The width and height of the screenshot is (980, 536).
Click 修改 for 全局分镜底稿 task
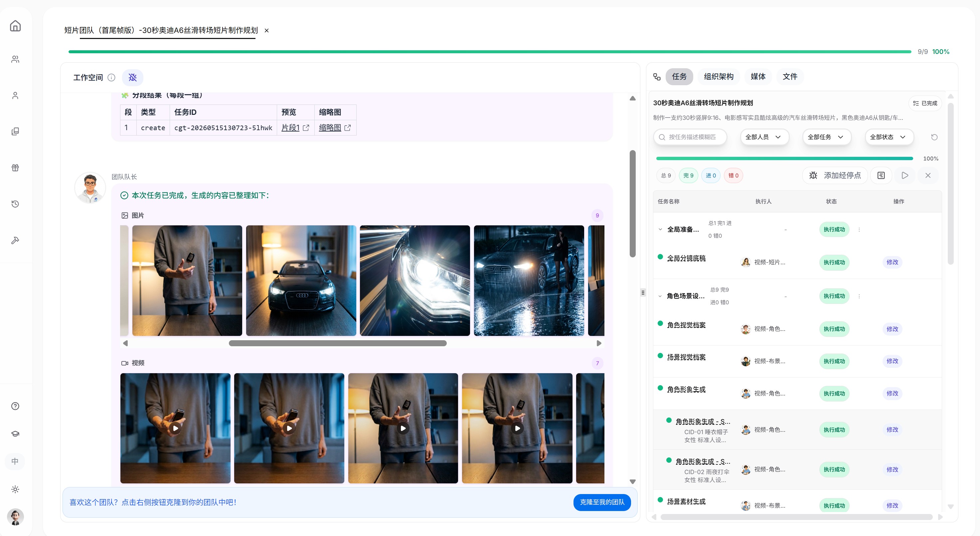[x=892, y=262]
